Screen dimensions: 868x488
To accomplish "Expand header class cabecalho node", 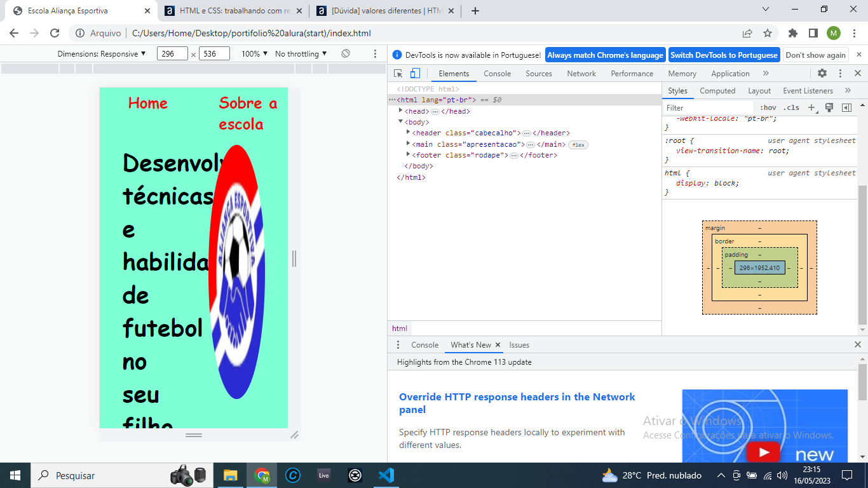I will click(x=408, y=133).
